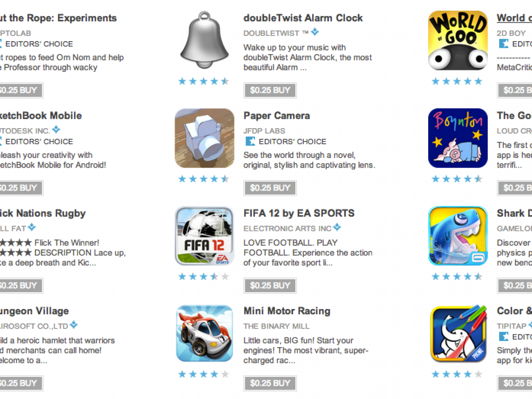Click the Editors' Choice badge on Paper Camera

(286, 141)
